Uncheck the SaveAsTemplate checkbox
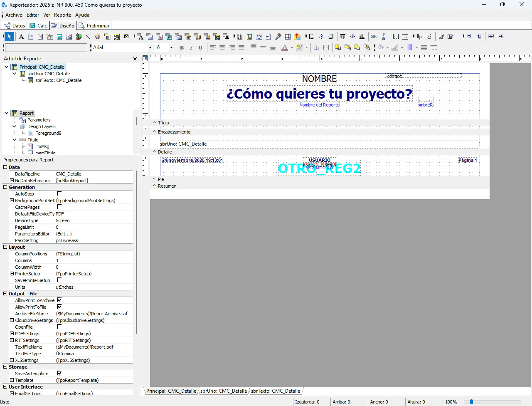This screenshot has height=406, width=532. tap(59, 374)
